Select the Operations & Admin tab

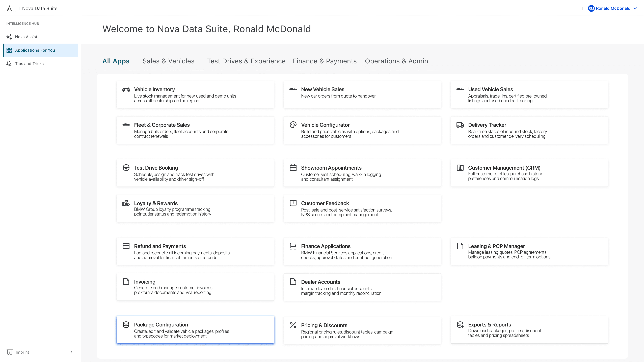point(396,61)
